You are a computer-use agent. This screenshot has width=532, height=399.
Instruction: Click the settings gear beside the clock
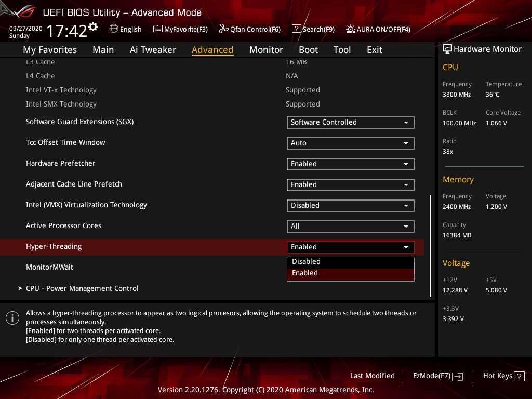(x=93, y=26)
